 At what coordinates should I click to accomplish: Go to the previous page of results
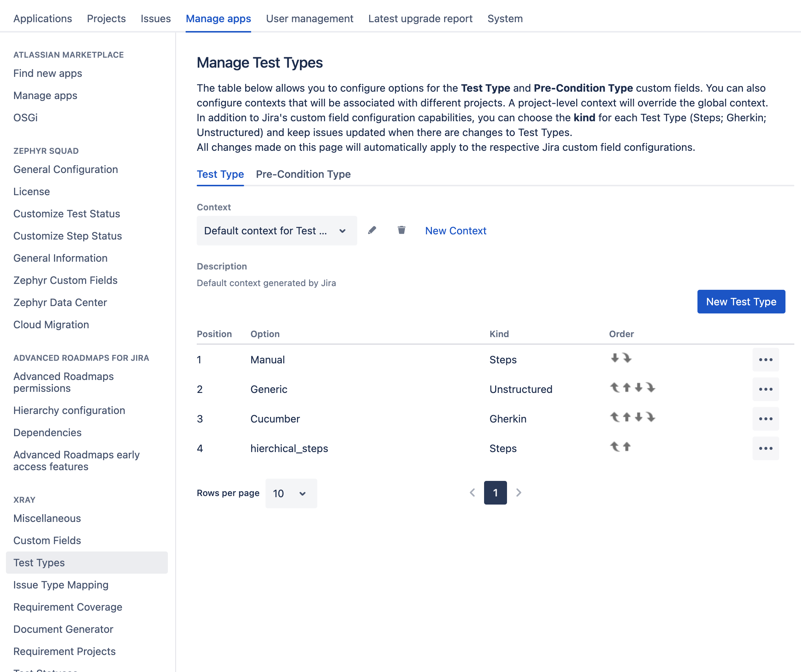472,492
